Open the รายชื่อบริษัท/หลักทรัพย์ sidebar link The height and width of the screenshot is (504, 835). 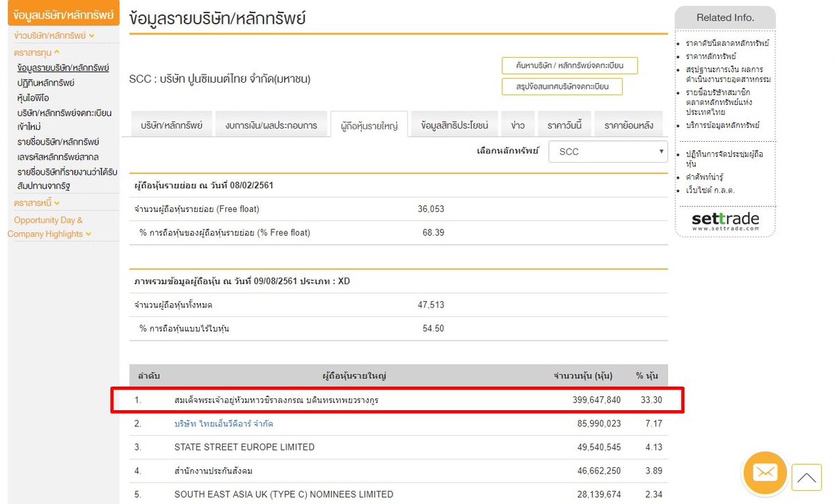(x=58, y=142)
